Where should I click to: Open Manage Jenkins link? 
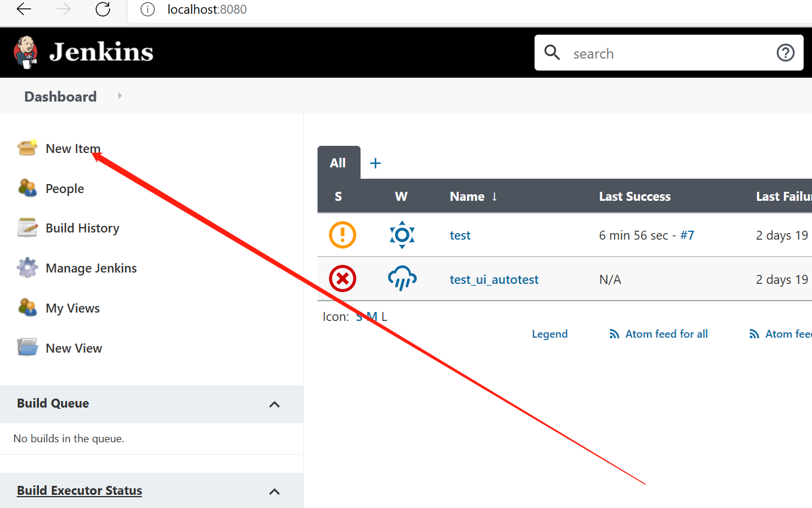[x=91, y=268]
